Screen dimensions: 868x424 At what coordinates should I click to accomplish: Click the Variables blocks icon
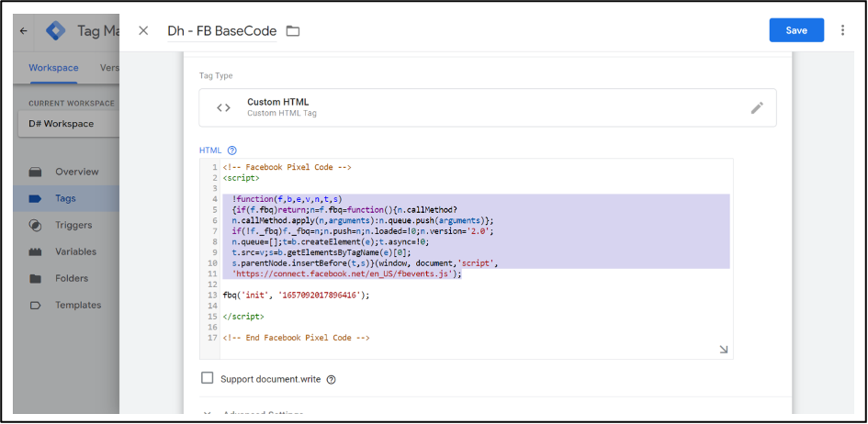click(36, 252)
